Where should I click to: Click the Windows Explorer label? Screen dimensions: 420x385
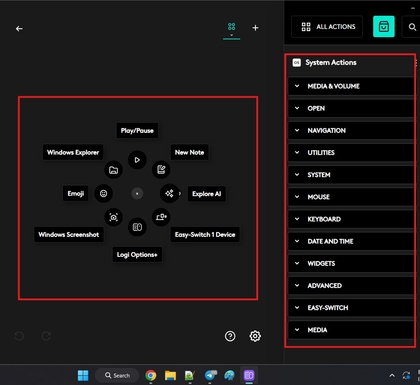click(73, 152)
